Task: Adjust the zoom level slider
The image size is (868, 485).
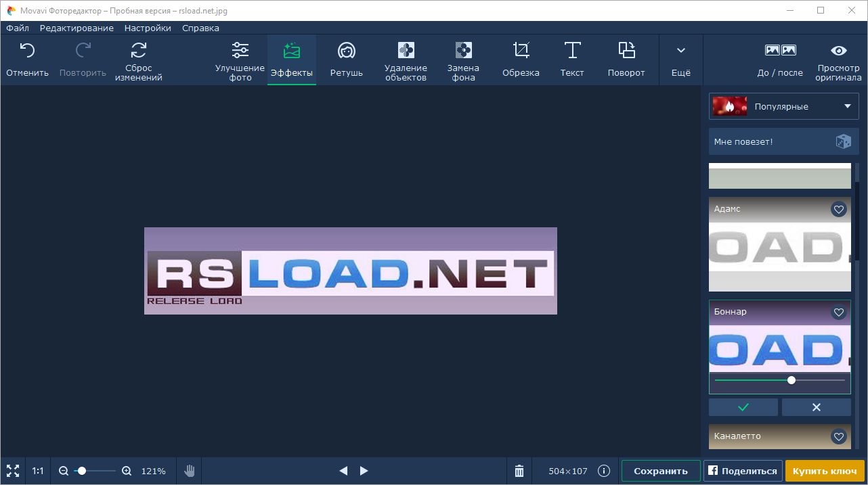Action: (95, 471)
